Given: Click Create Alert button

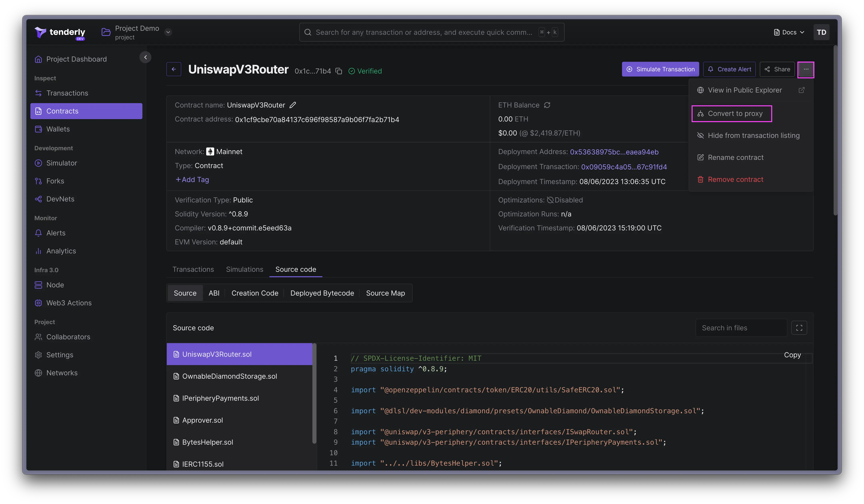Looking at the screenshot, I should [729, 69].
